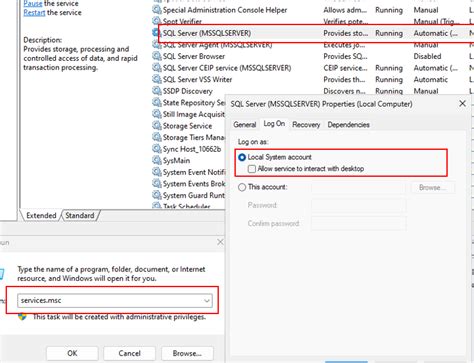Select the SQL Server (MSSQLSERVER) service row
The width and height of the screenshot is (474, 363).
pyautogui.click(x=313, y=33)
